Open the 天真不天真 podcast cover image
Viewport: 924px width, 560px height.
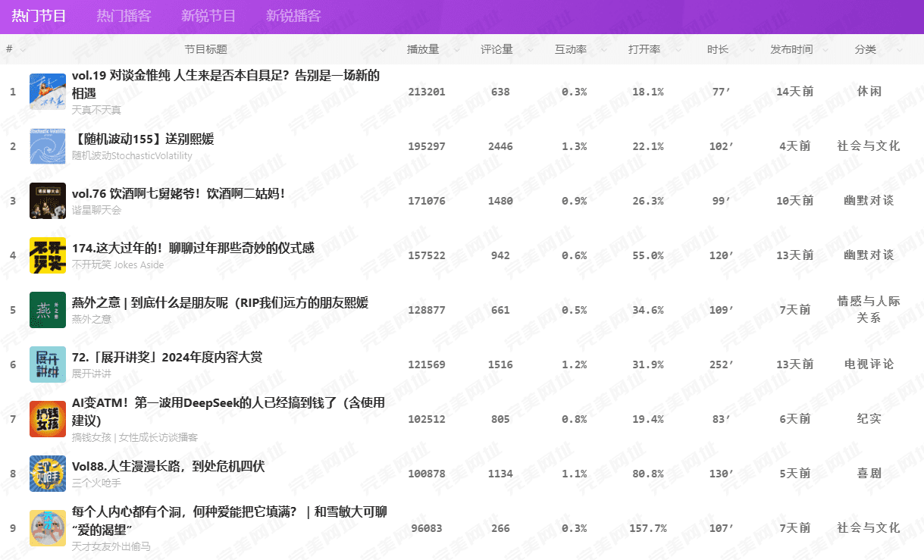pos(48,92)
